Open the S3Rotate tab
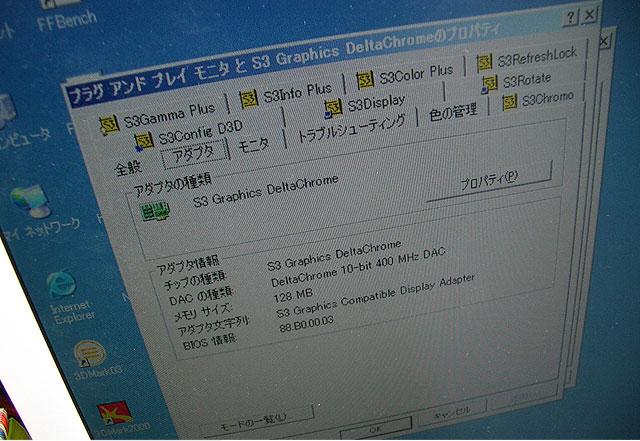The image size is (640, 441). pyautogui.click(x=517, y=82)
